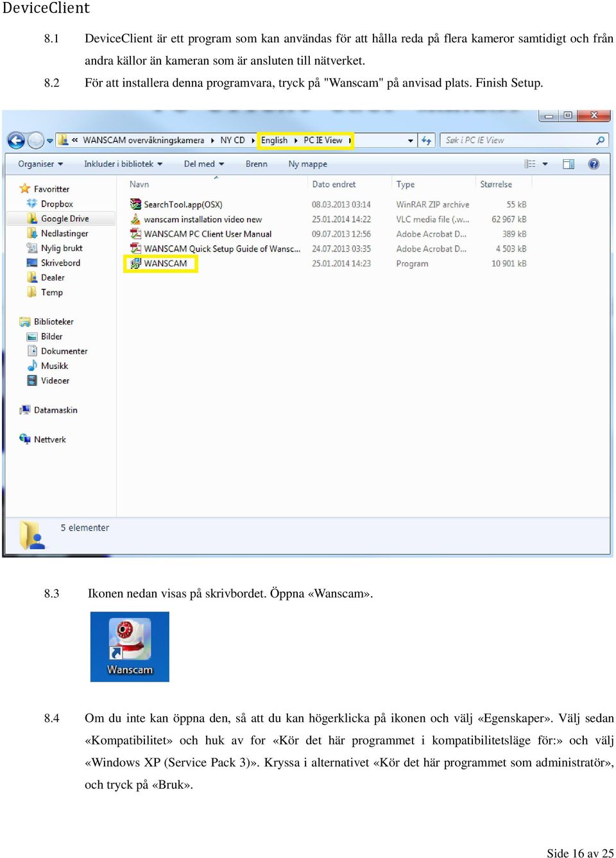Click the blue Help question mark icon
This screenshot has height=858, width=616.
tap(594, 164)
